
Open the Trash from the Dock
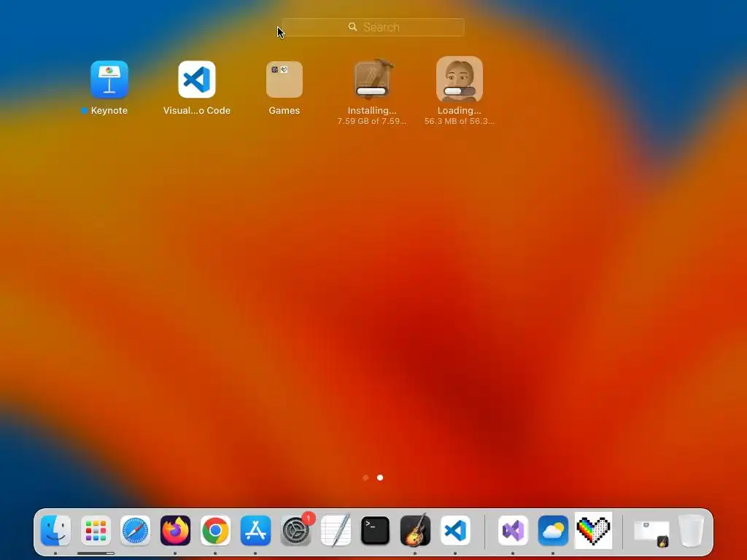tap(692, 531)
